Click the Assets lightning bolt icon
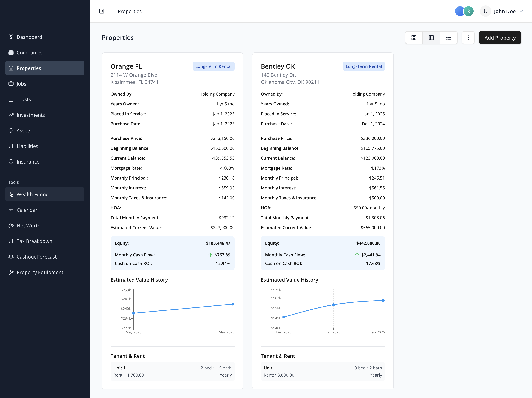The image size is (532, 398). [x=11, y=131]
